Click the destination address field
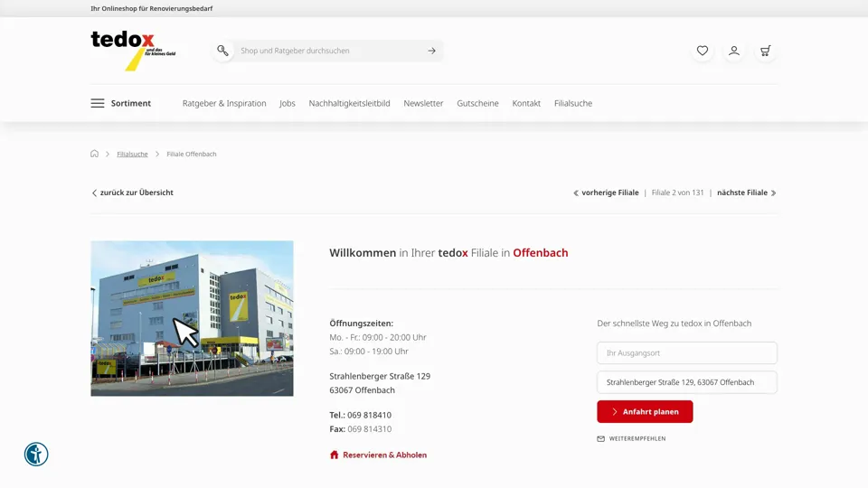Screen dimensions: 868x488 (687, 382)
